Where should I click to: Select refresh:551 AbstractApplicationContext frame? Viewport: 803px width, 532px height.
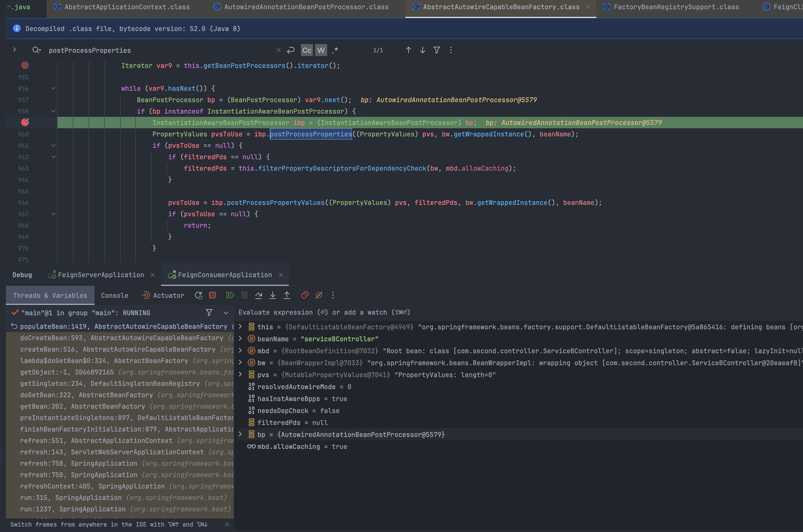(120, 440)
